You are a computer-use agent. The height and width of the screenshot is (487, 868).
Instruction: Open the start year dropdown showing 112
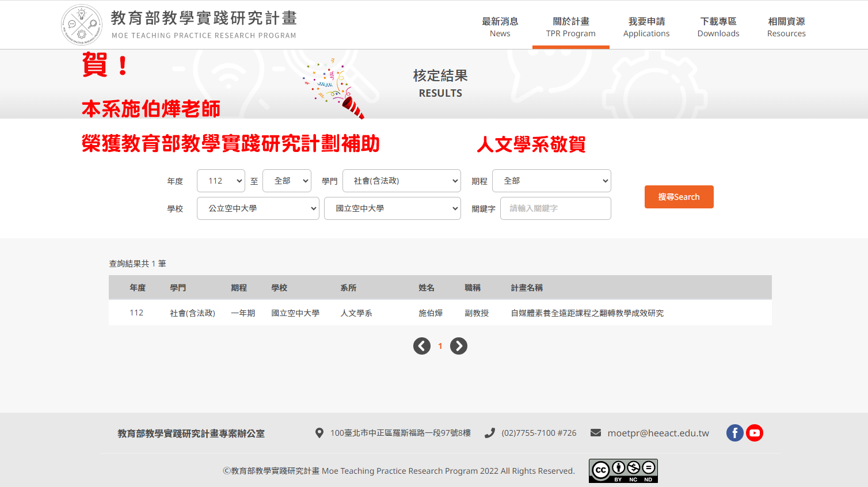pyautogui.click(x=221, y=181)
